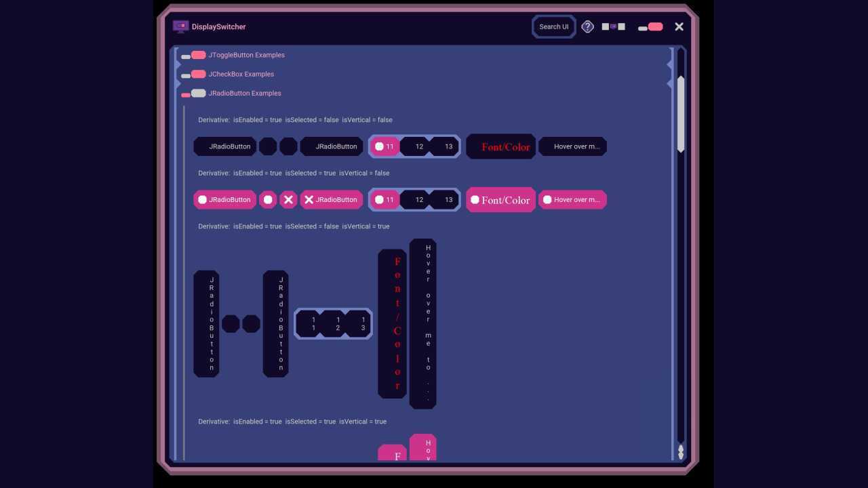Select the selected JRadioButton with X icon

(331, 200)
